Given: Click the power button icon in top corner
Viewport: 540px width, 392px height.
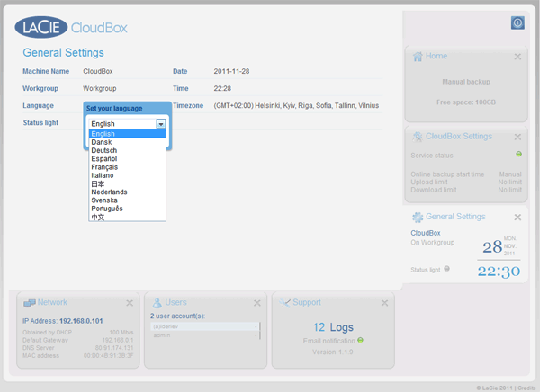Looking at the screenshot, I should 517,23.
